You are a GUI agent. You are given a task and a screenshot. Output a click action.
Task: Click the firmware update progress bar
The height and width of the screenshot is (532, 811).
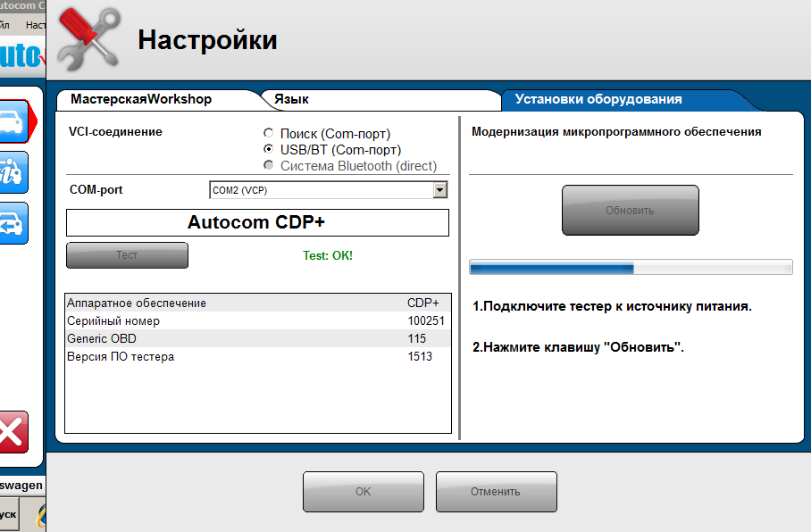(x=631, y=267)
